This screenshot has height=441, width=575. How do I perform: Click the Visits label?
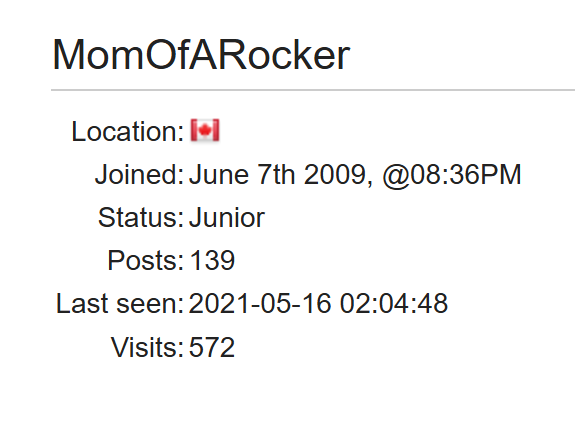click(147, 347)
